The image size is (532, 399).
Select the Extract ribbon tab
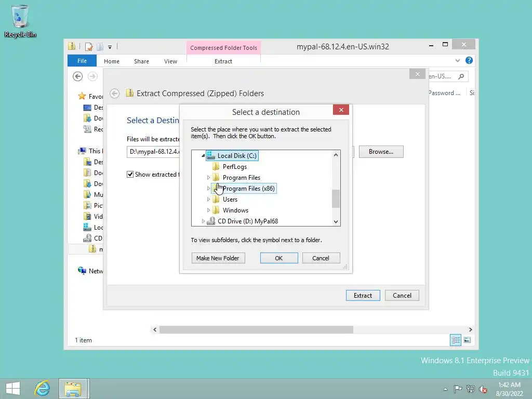tap(223, 61)
